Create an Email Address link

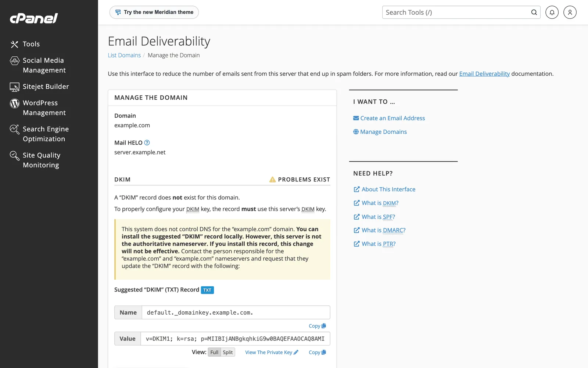[389, 118]
